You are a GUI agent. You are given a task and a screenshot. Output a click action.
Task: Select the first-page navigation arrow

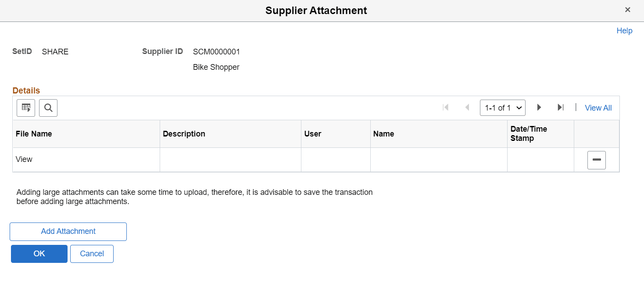[445, 107]
